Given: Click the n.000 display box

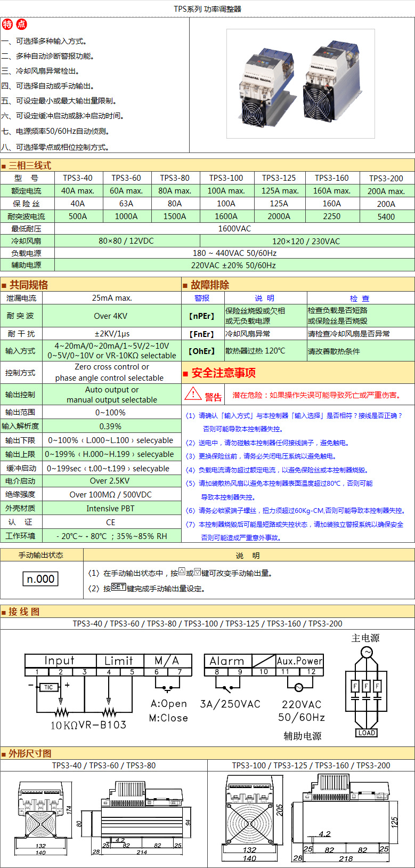Looking at the screenshot, I should tap(41, 579).
